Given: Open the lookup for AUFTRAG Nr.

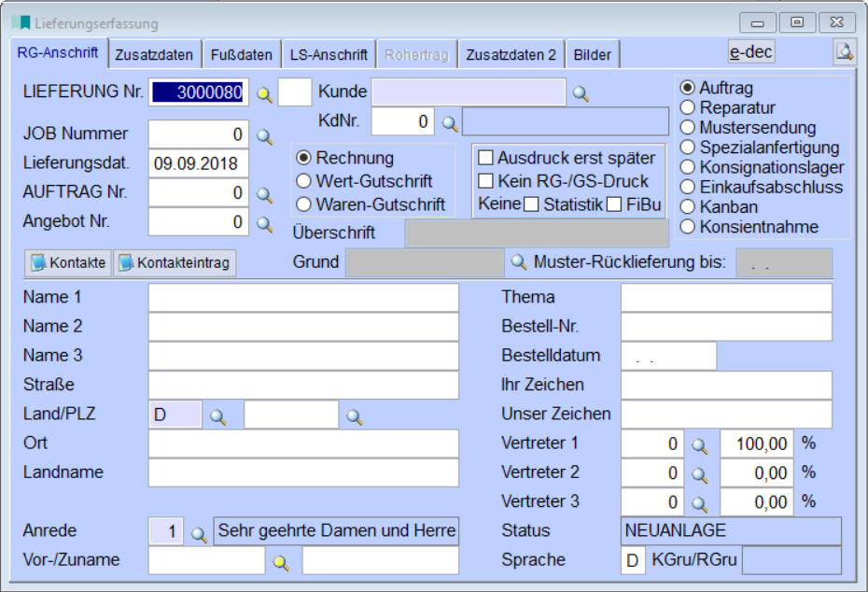Looking at the screenshot, I should click(264, 195).
